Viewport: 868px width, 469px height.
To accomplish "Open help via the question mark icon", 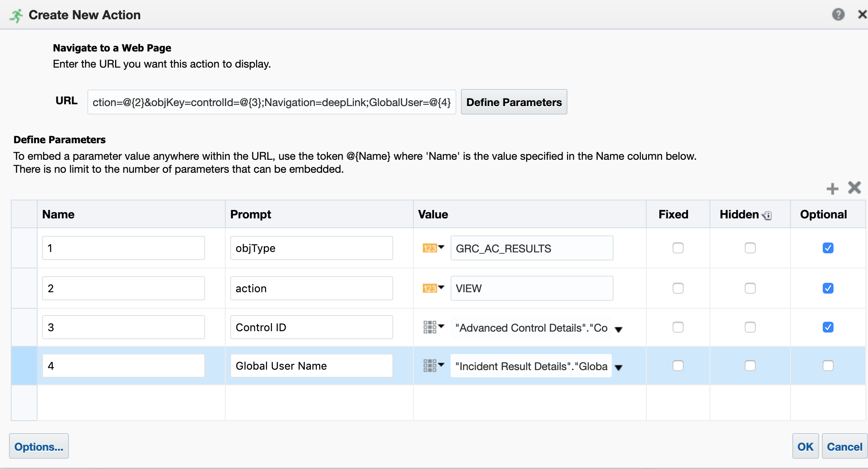I will [x=838, y=14].
